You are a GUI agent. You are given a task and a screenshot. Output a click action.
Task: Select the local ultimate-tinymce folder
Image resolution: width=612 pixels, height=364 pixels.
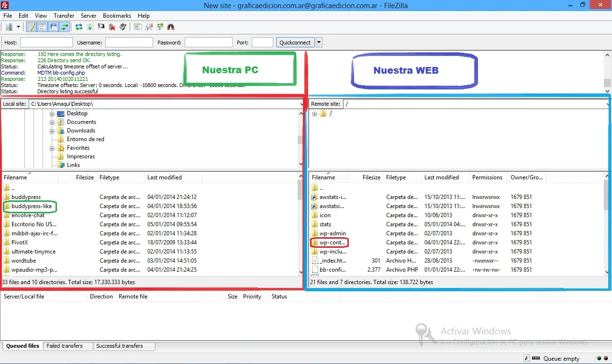pos(33,252)
